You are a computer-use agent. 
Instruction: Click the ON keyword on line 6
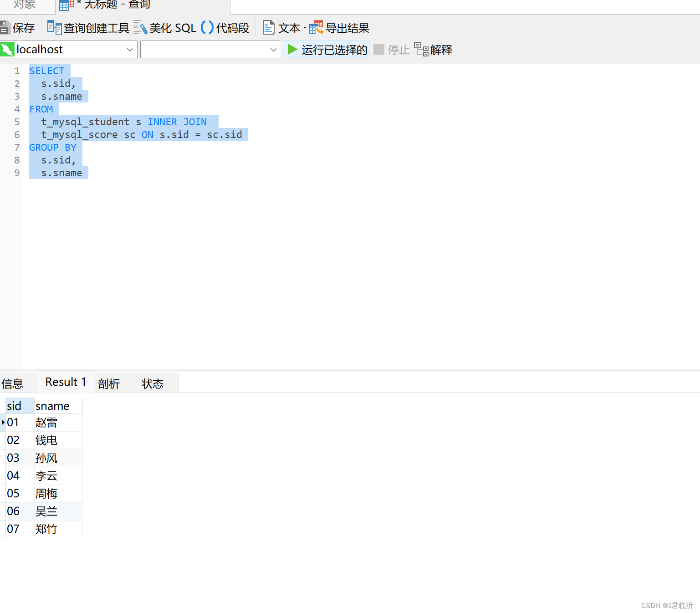[x=148, y=135]
